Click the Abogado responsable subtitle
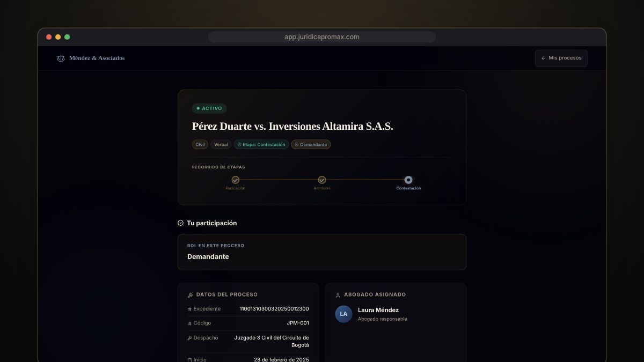The height and width of the screenshot is (362, 644). pos(383,319)
